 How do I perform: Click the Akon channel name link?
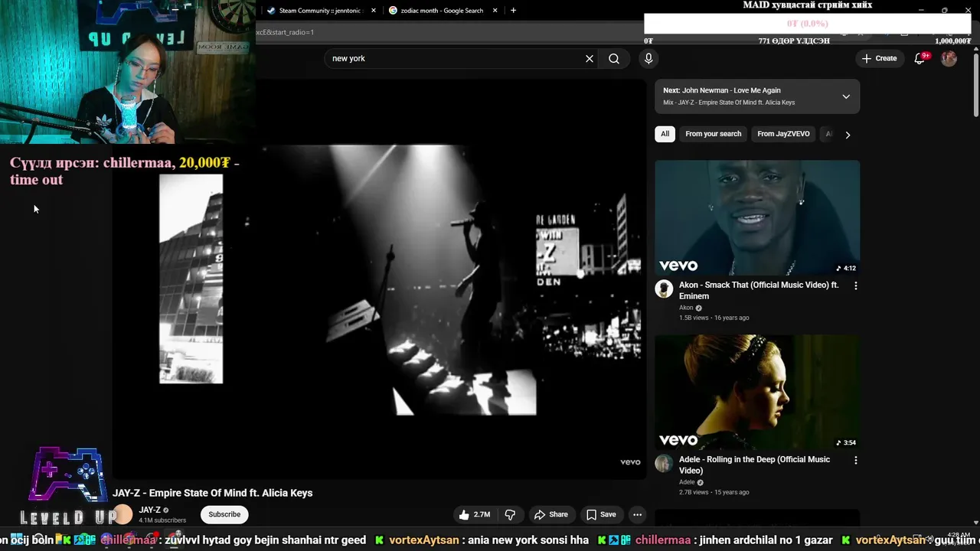[686, 308]
